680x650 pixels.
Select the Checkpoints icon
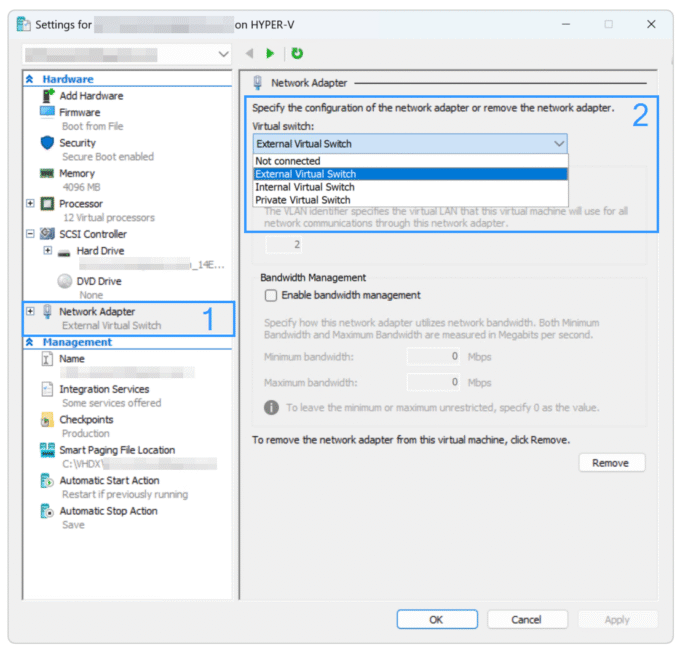coord(47,420)
